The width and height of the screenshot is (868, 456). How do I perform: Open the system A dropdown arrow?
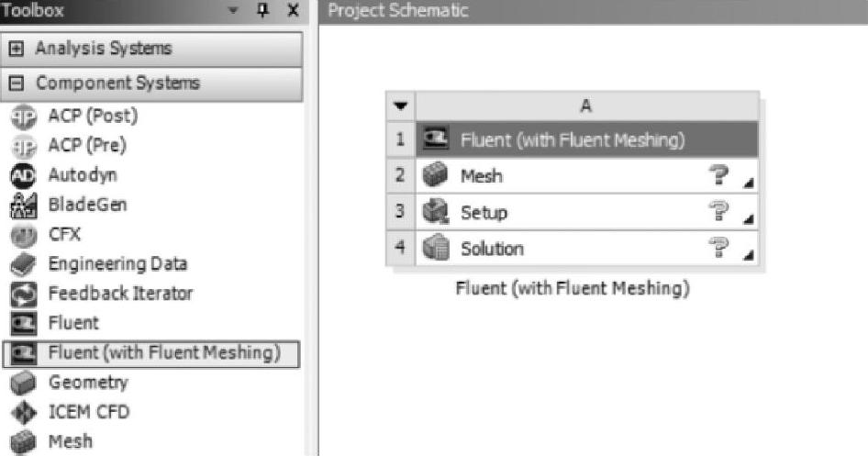click(400, 106)
